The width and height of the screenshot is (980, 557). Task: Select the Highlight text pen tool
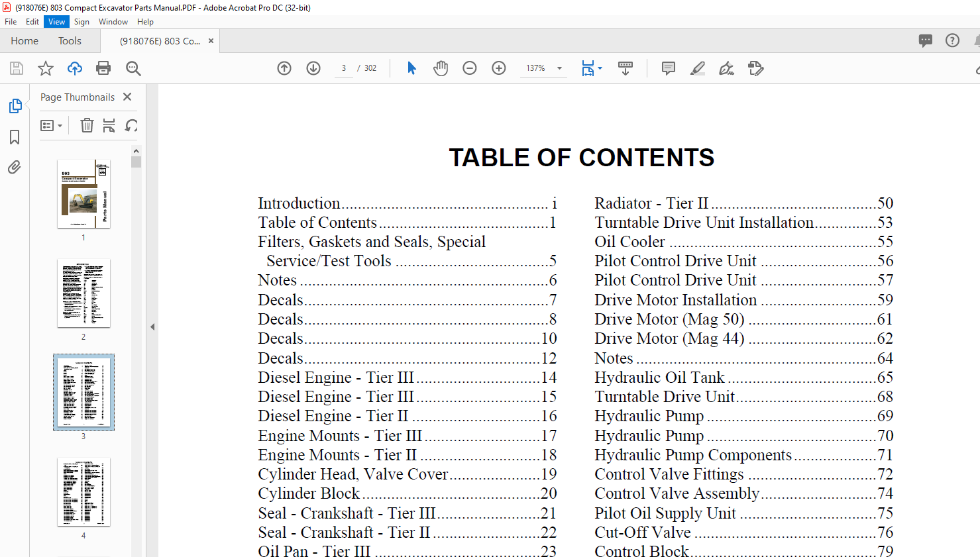pyautogui.click(x=698, y=68)
